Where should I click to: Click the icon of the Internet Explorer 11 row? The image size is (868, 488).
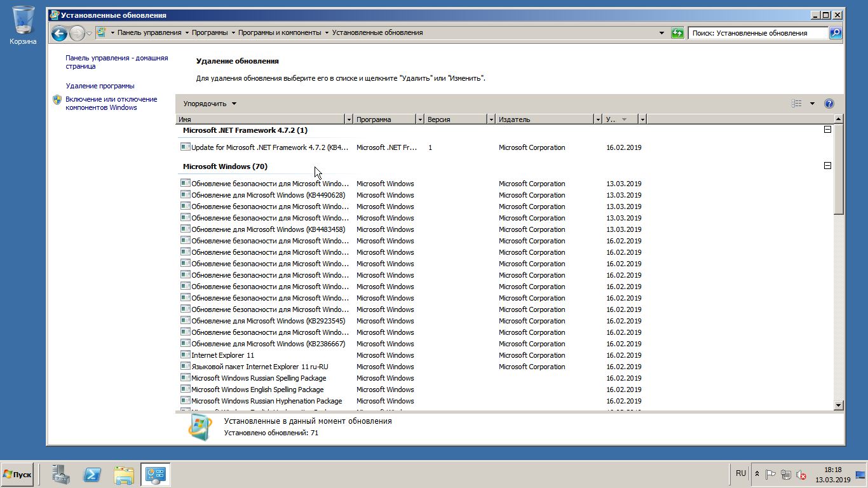coord(186,355)
